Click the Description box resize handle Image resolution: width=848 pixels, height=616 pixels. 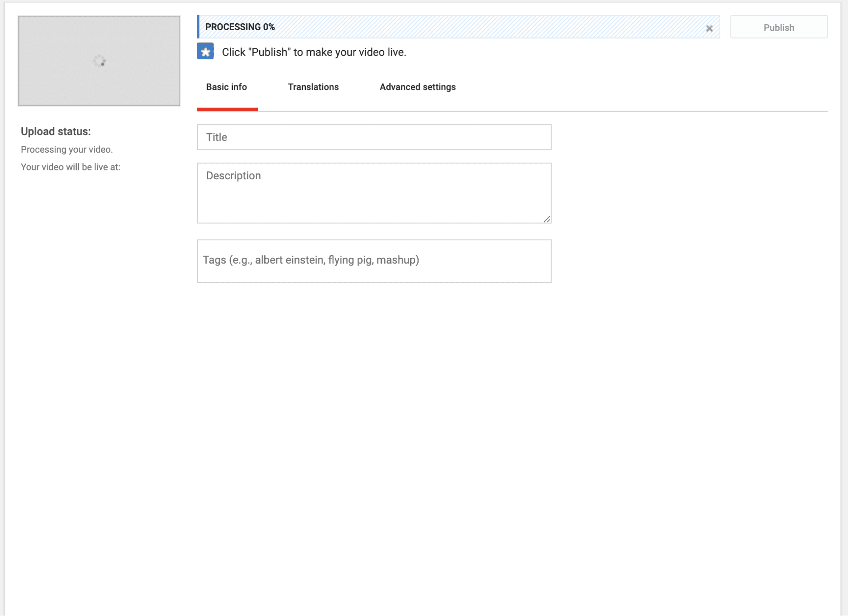pos(547,219)
